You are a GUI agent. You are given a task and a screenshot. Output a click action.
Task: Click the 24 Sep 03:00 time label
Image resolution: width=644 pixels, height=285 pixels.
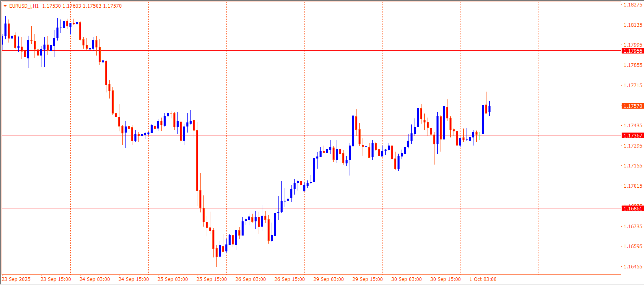[95, 279]
